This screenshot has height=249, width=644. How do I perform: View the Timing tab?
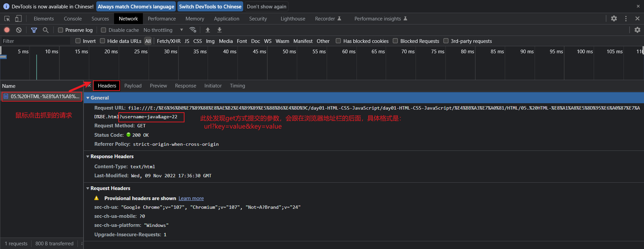coord(237,86)
